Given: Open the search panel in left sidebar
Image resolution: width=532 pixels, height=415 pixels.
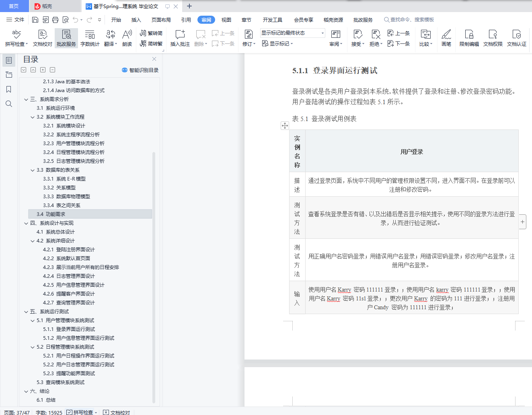Looking at the screenshot, I should (9, 104).
